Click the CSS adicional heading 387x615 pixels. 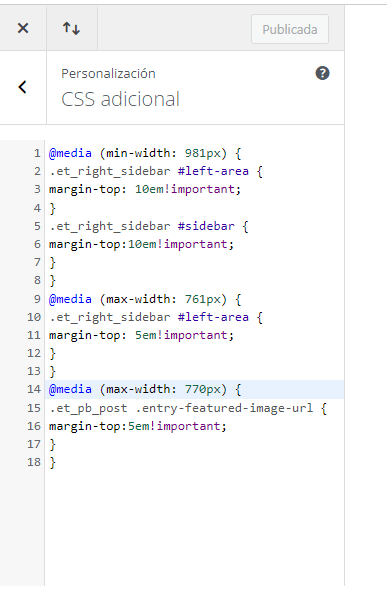click(120, 99)
